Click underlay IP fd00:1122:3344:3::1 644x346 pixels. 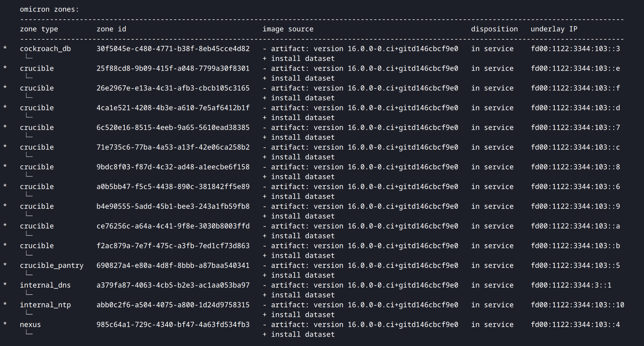coord(571,285)
